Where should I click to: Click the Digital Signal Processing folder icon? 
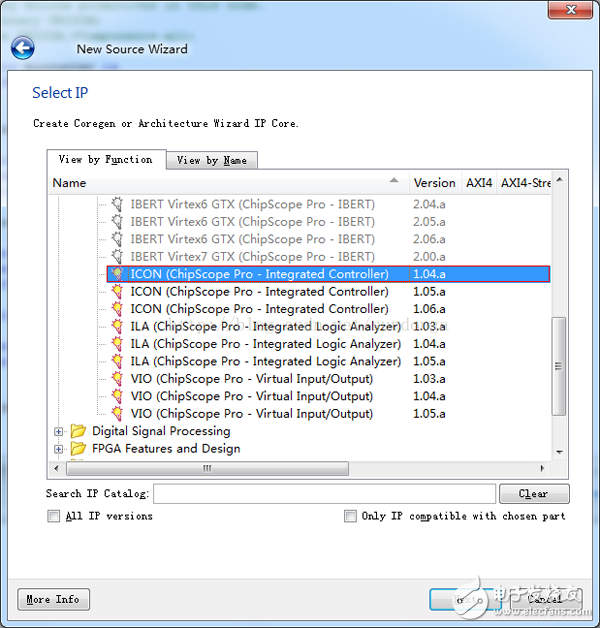click(x=78, y=432)
